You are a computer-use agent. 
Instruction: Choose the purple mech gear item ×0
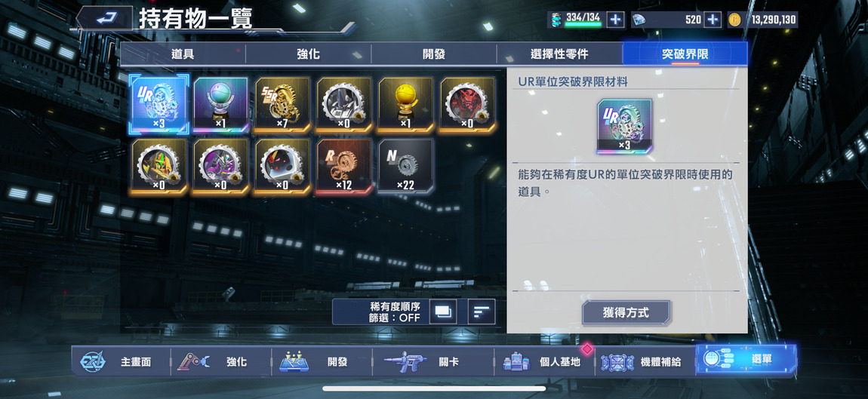(x=220, y=166)
